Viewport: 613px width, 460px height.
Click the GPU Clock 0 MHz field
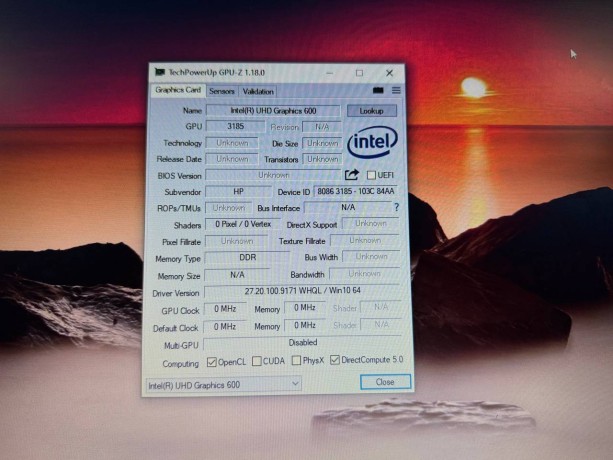click(225, 309)
